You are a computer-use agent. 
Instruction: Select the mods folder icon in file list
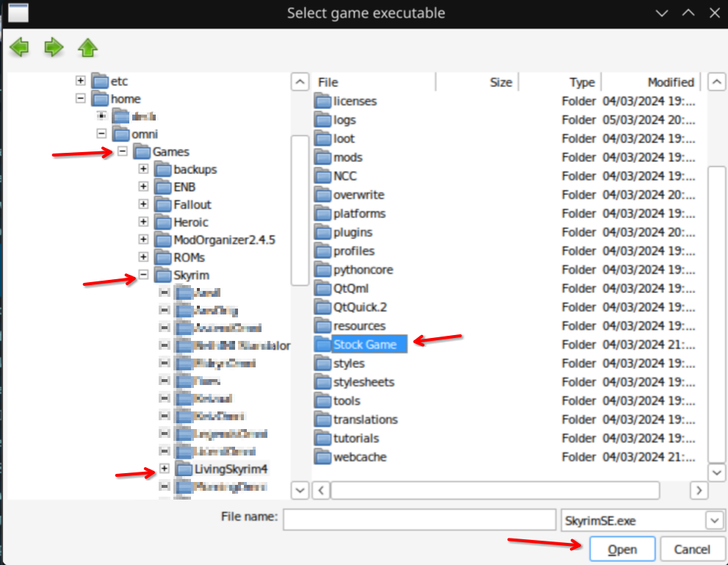click(x=323, y=157)
